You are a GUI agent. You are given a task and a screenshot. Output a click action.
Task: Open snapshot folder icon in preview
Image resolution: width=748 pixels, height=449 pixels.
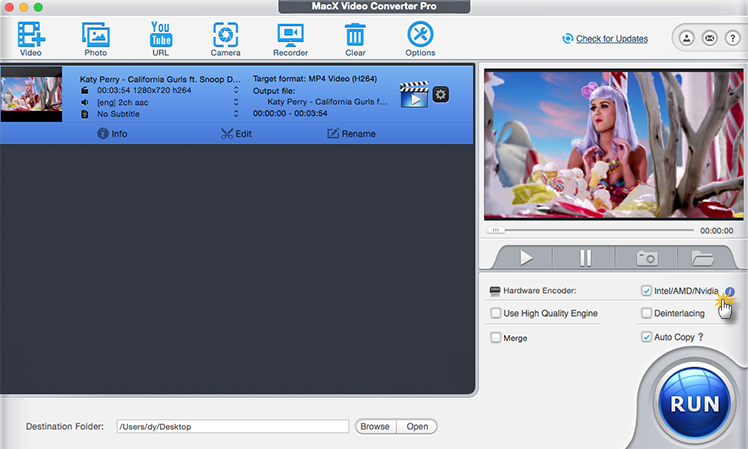point(702,258)
